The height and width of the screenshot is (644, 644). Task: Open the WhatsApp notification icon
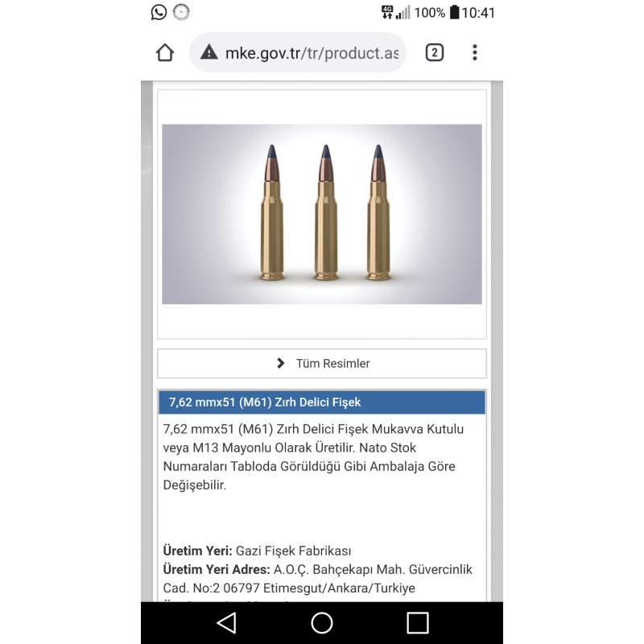coord(159,12)
